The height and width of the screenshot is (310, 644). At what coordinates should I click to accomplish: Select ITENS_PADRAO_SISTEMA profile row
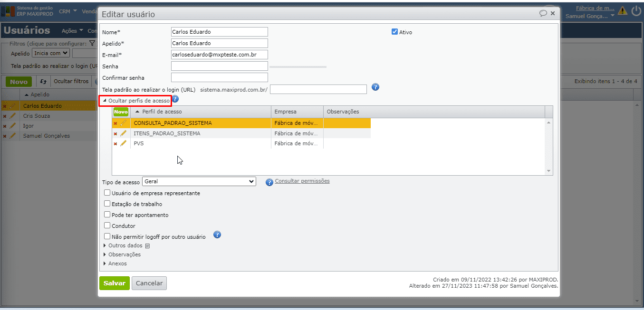click(x=241, y=133)
